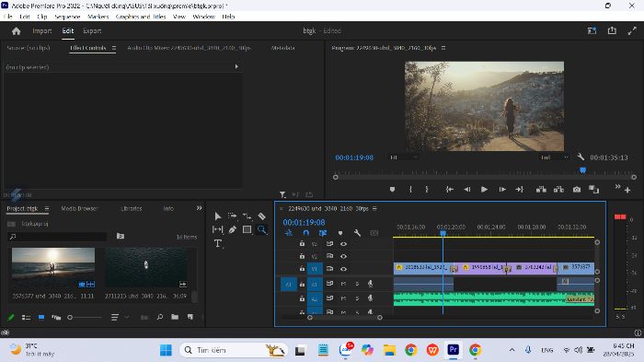Screen dimensions: 644x362
Task: Open the Sequence menu
Action: point(67,17)
